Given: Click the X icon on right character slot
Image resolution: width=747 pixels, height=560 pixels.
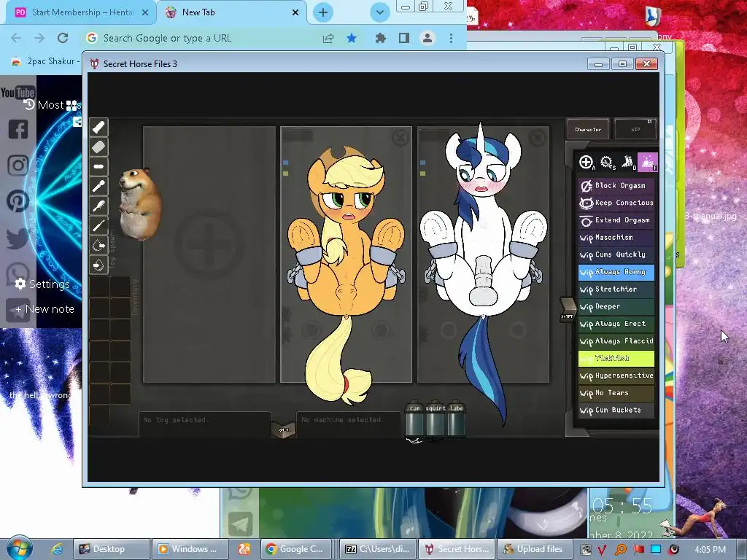Looking at the screenshot, I should click(x=538, y=138).
